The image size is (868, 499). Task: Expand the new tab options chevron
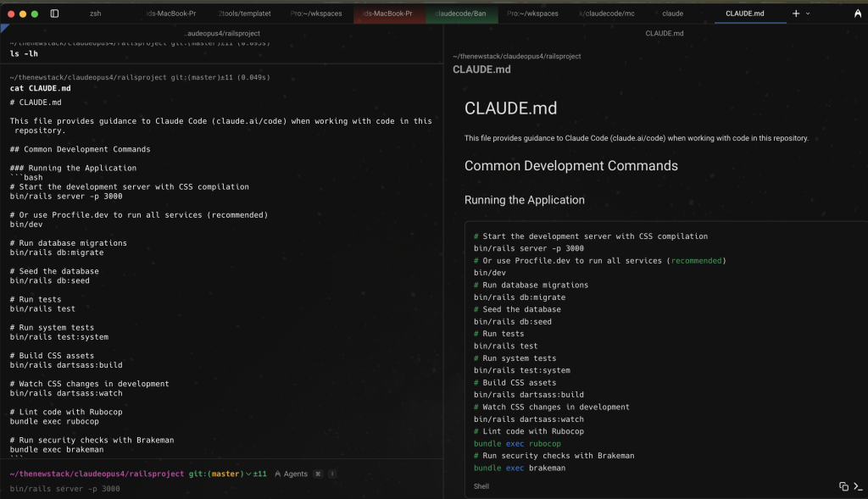tap(808, 14)
